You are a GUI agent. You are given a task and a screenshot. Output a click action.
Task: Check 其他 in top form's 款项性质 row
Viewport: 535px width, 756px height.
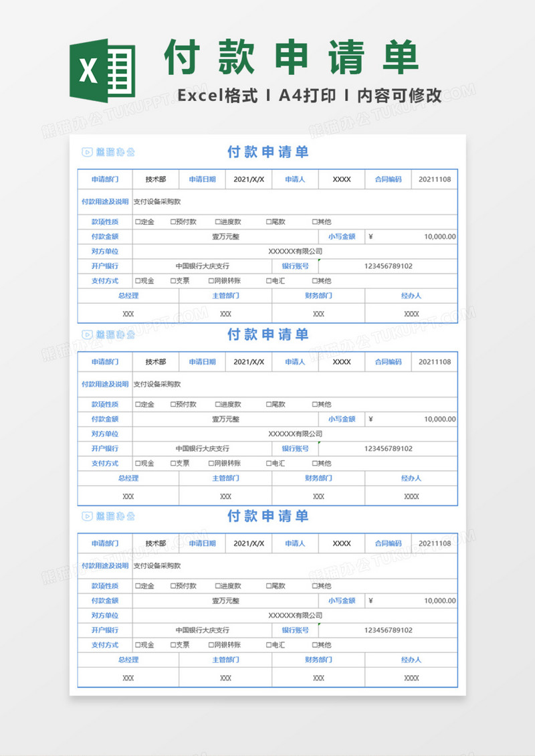pos(315,222)
